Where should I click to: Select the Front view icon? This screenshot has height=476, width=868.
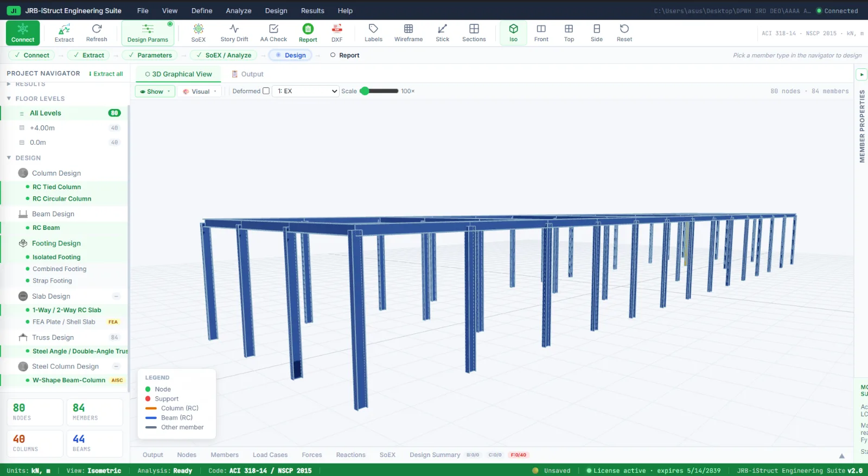coord(541,33)
